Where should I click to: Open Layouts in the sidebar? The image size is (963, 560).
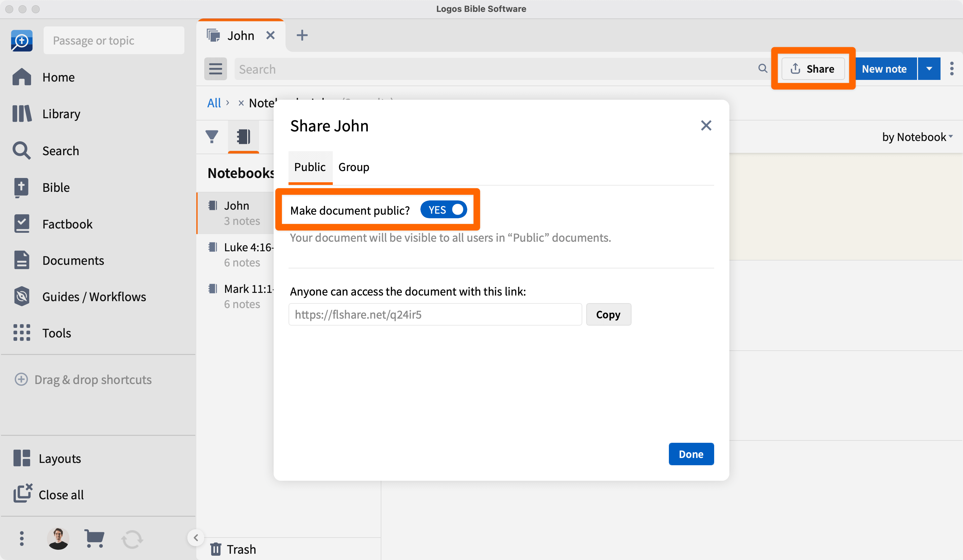(47, 458)
